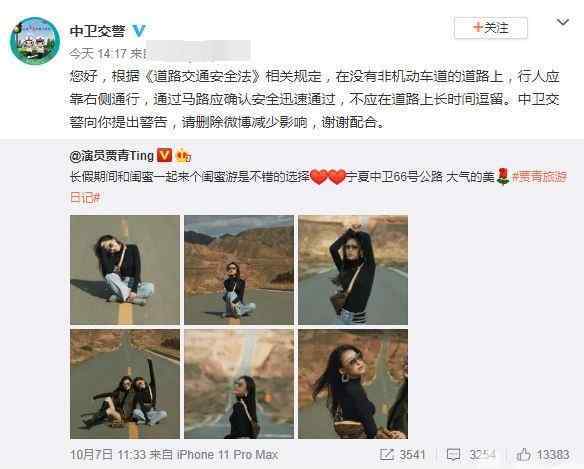Click the 中卫交警 profile avatar
The width and height of the screenshot is (584, 469).
(35, 41)
